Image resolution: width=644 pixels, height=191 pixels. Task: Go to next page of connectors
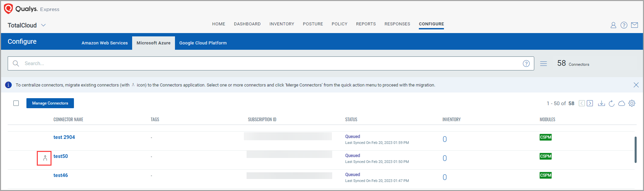590,103
